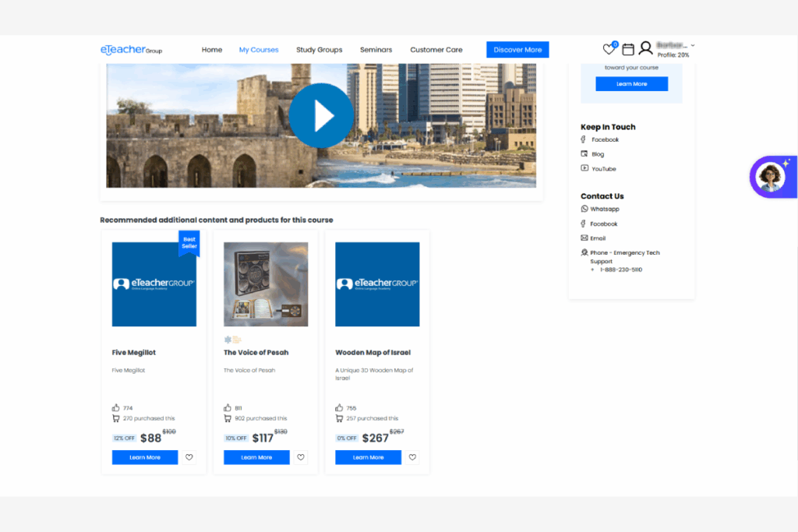Image resolution: width=798 pixels, height=532 pixels.
Task: Click Five Megillot title
Action: pos(134,353)
